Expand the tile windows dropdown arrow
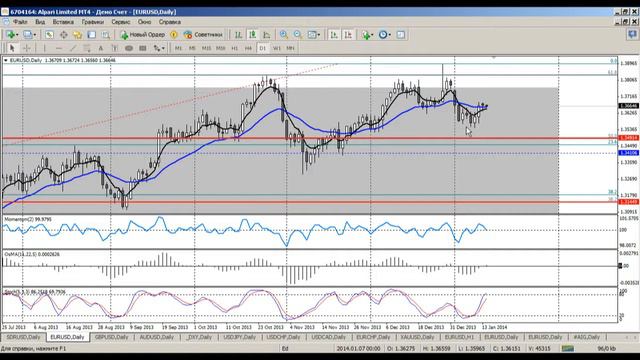640x360 pixels. tap(319, 35)
